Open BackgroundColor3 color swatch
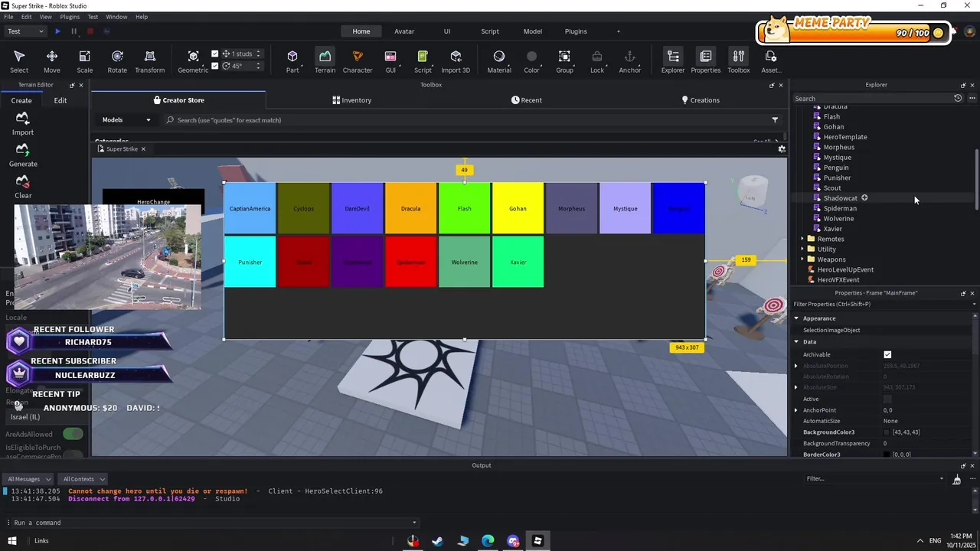This screenshot has height=551, width=980. pos(887,432)
